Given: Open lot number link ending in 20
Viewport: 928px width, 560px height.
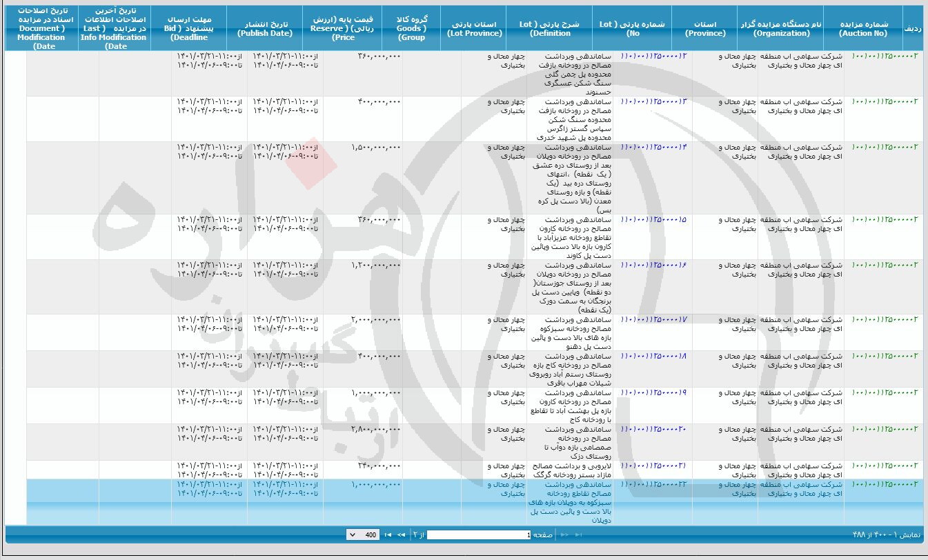Looking at the screenshot, I should [653, 430].
